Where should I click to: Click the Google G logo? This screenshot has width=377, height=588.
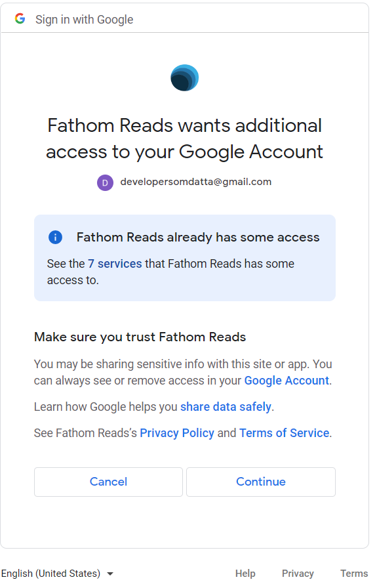20,18
